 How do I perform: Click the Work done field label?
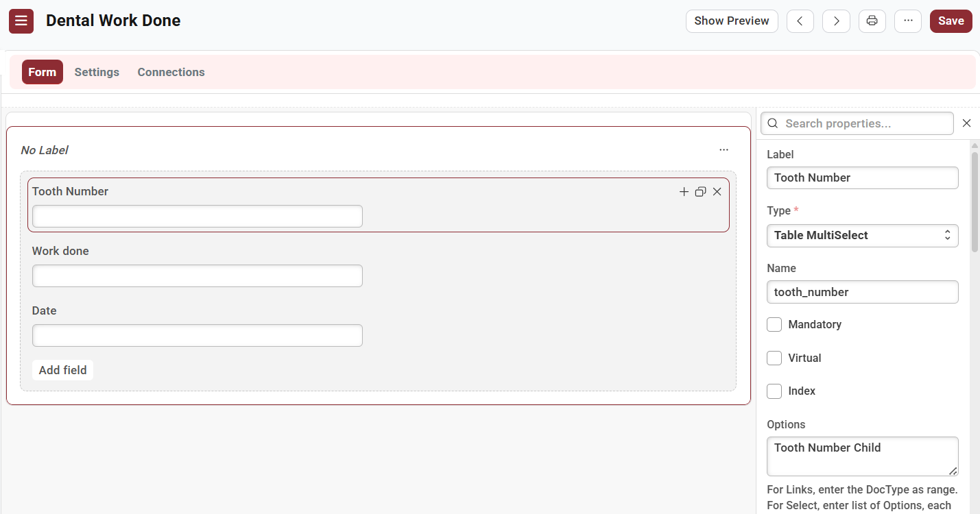point(60,251)
